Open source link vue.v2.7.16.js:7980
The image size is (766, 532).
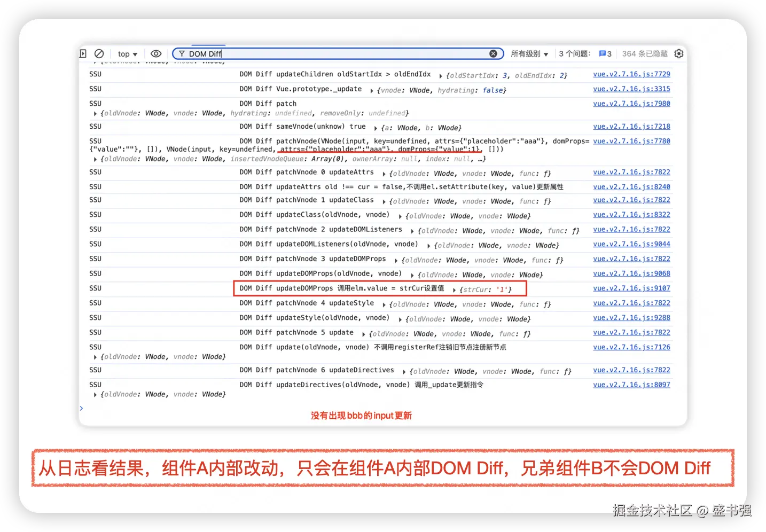coord(631,104)
